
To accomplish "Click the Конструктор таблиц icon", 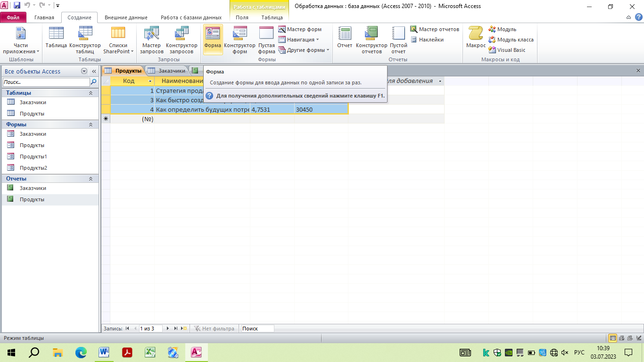I will point(85,40).
